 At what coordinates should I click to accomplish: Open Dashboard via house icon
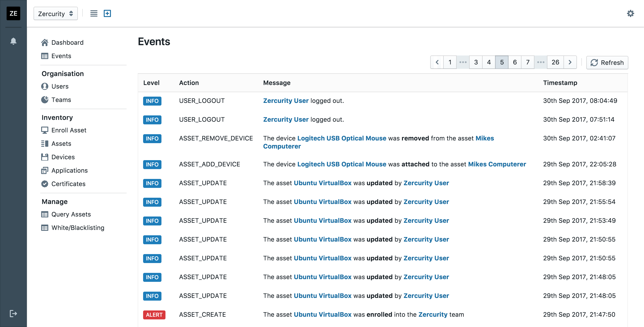click(45, 42)
